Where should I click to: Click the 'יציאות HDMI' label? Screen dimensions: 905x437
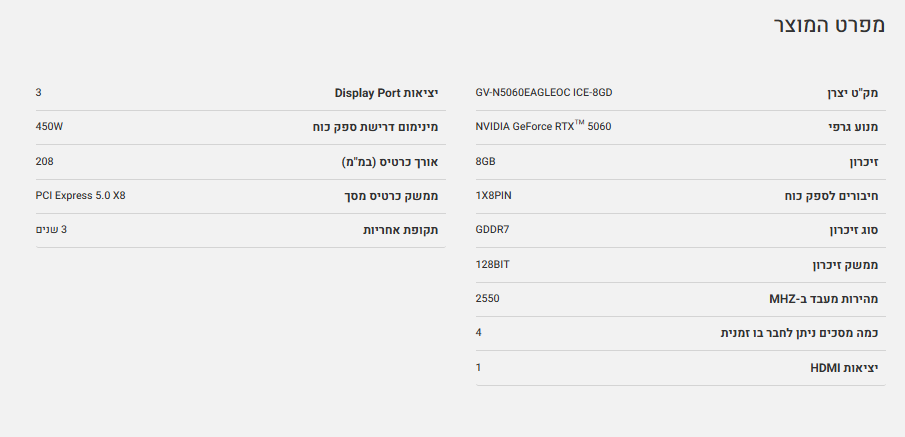pyautogui.click(x=843, y=367)
